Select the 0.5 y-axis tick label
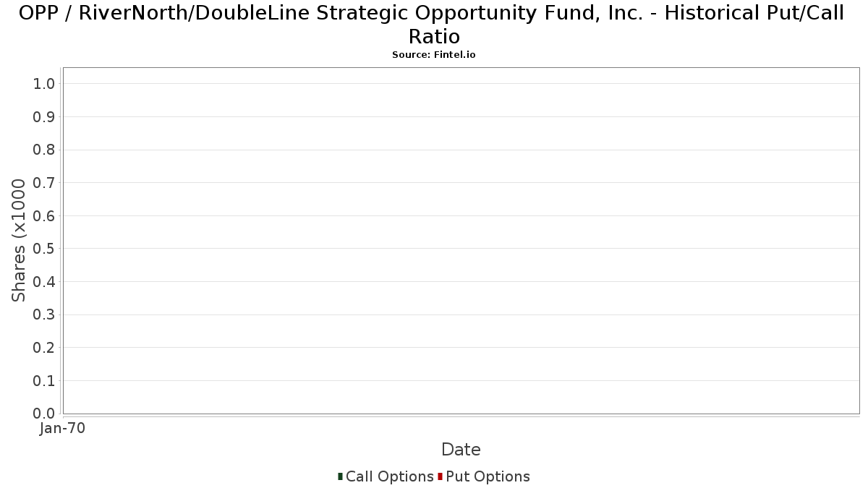 tap(44, 249)
